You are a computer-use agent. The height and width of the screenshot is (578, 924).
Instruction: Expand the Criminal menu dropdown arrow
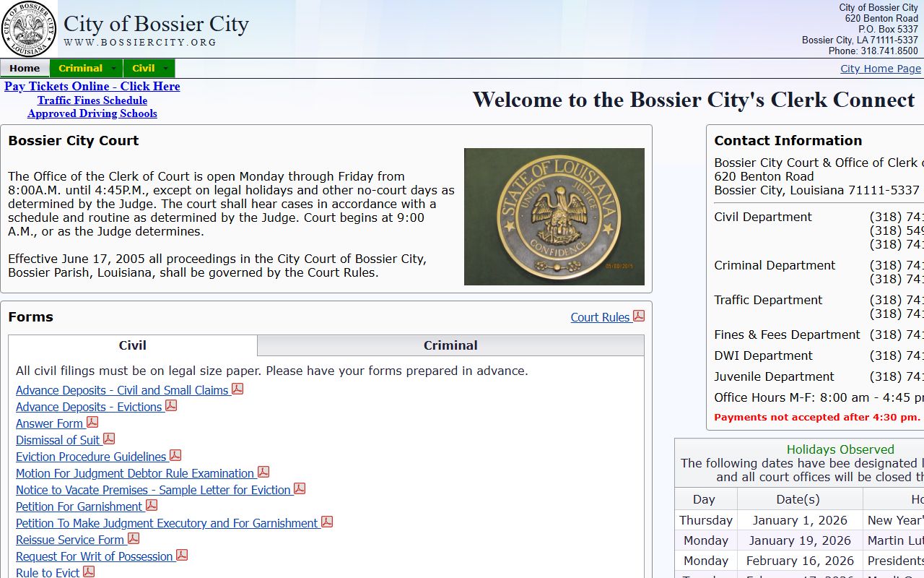[x=113, y=69]
